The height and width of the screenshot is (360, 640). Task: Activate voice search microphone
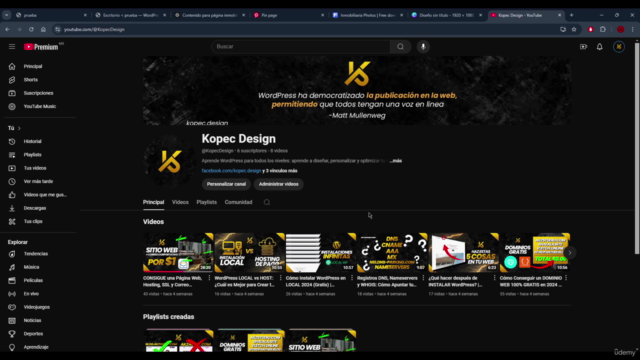tap(423, 47)
